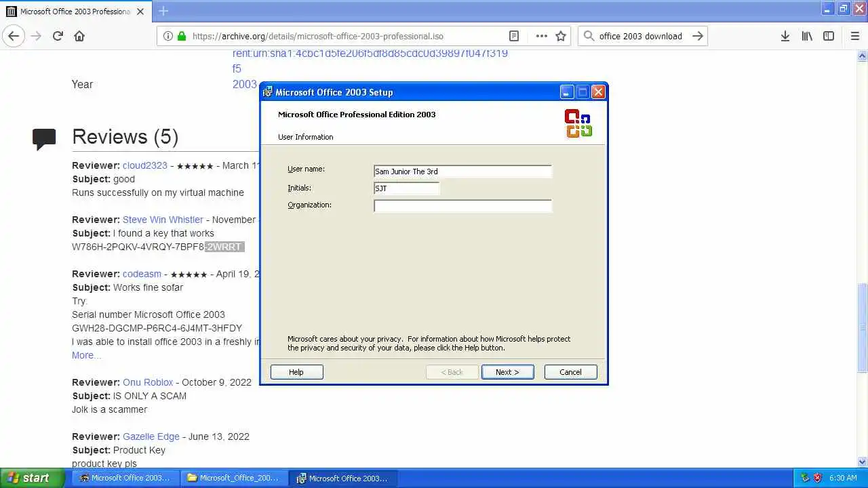Click the system clock showing 6:30 AM
This screenshot has width=868, height=488.
tap(843, 478)
